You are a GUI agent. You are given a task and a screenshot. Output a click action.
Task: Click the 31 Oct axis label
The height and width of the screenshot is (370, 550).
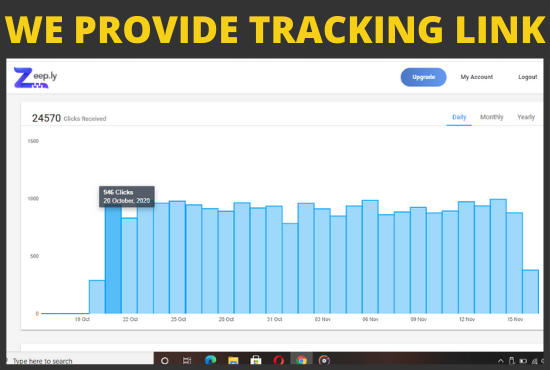274,319
